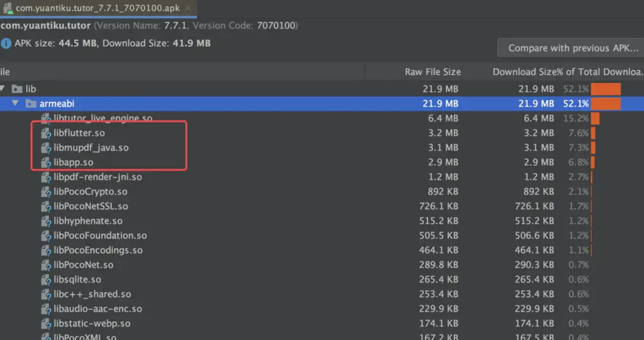Image resolution: width=644 pixels, height=340 pixels.
Task: Select libPocoEncodings.so file name
Action: pos(98,250)
